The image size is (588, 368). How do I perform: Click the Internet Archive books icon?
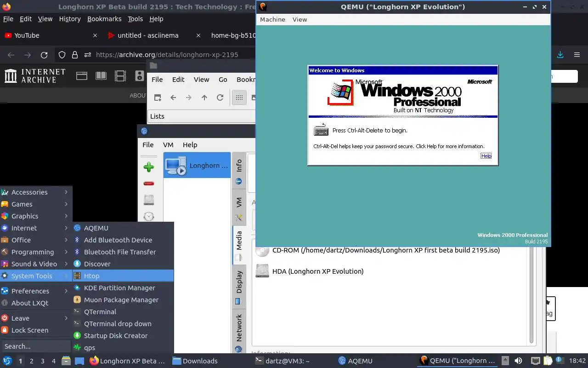pyautogui.click(x=101, y=76)
